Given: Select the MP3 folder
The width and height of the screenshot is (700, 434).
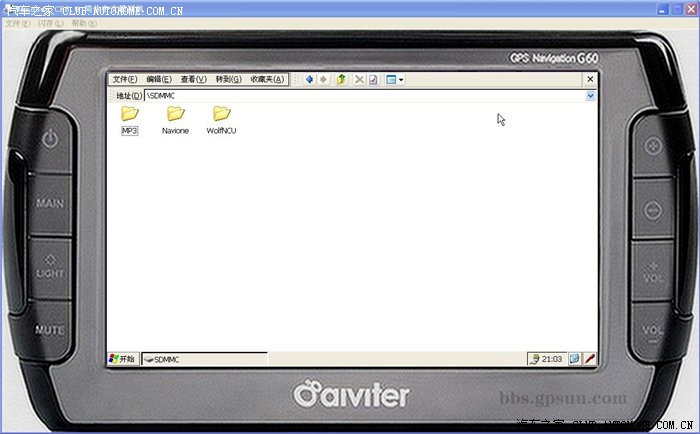Looking at the screenshot, I should click(130, 121).
